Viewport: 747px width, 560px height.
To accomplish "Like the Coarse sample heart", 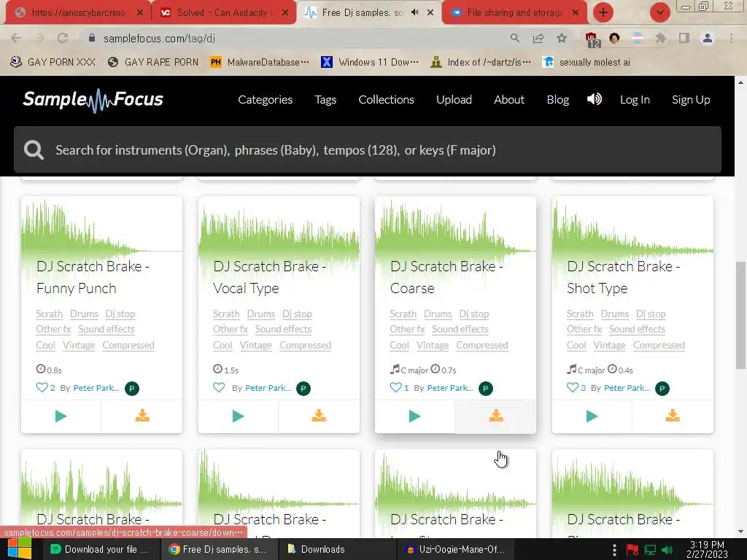I will pos(395,387).
